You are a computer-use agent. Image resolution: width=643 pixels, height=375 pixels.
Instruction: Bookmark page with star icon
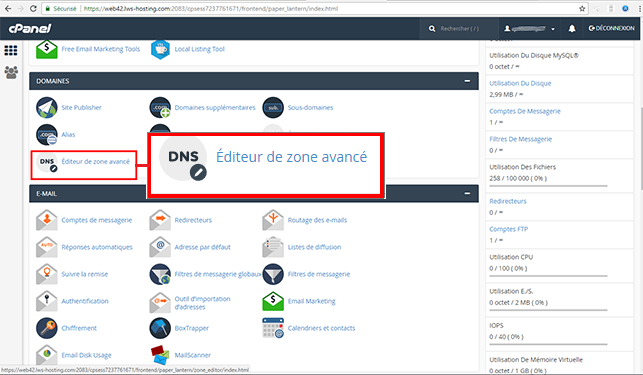click(581, 8)
